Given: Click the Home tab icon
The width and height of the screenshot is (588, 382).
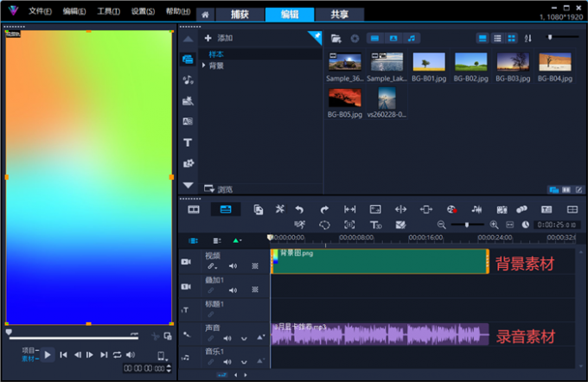Looking at the screenshot, I should pos(205,15).
